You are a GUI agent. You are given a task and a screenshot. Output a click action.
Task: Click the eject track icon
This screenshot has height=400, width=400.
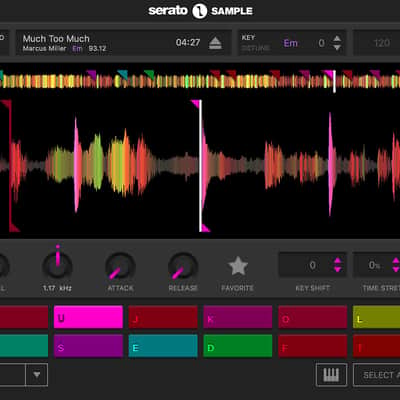[x=215, y=43]
